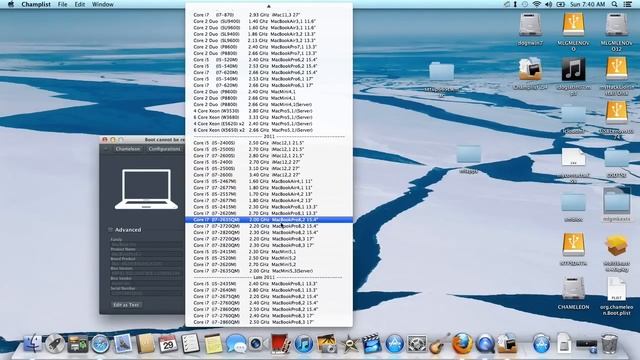This screenshot has width=640, height=360.
Task: Choose Core 2 Duo (SL9600) 2.13 GHz MacBookAir3,2
Action: click(x=269, y=40)
